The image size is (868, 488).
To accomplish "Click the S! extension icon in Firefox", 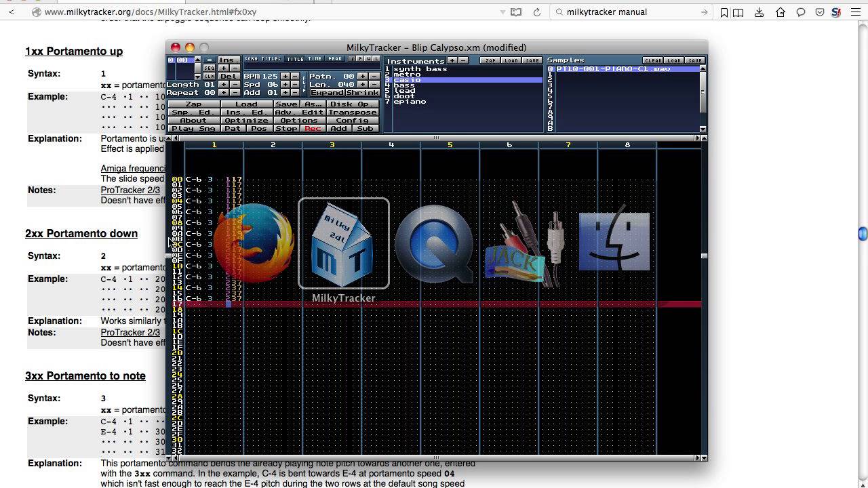I will pyautogui.click(x=837, y=12).
